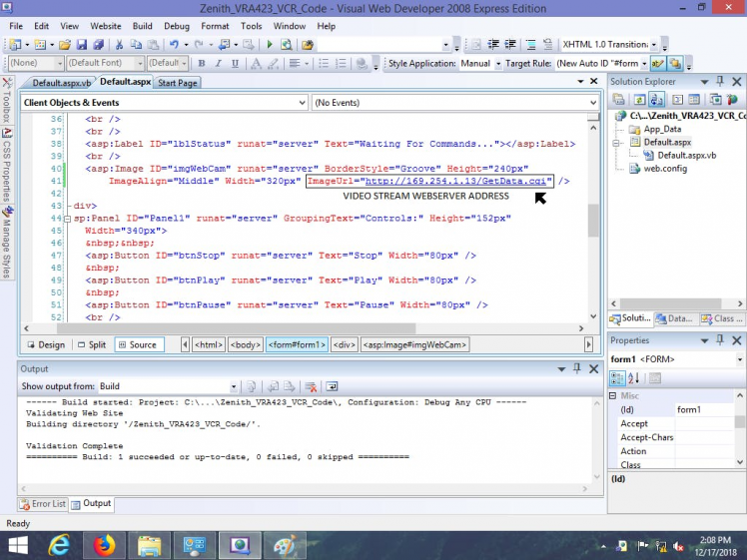Viewport: 747px width, 560px height.
Task: Click the Save All toolbar icon
Action: pyautogui.click(x=98, y=45)
